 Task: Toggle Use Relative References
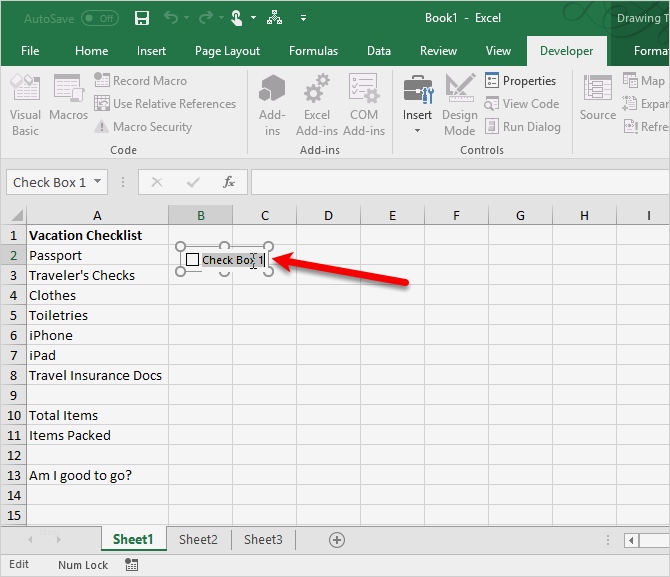[165, 104]
